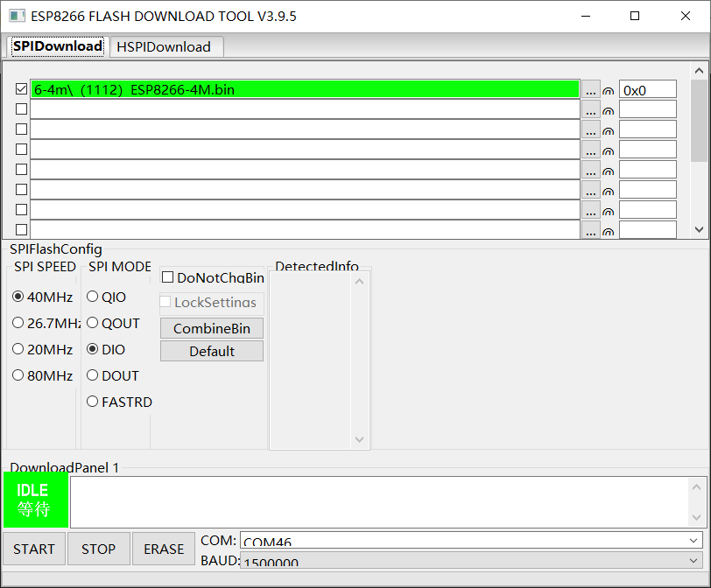Click the green IDLE status indicator
This screenshot has width=711, height=588.
[36, 500]
